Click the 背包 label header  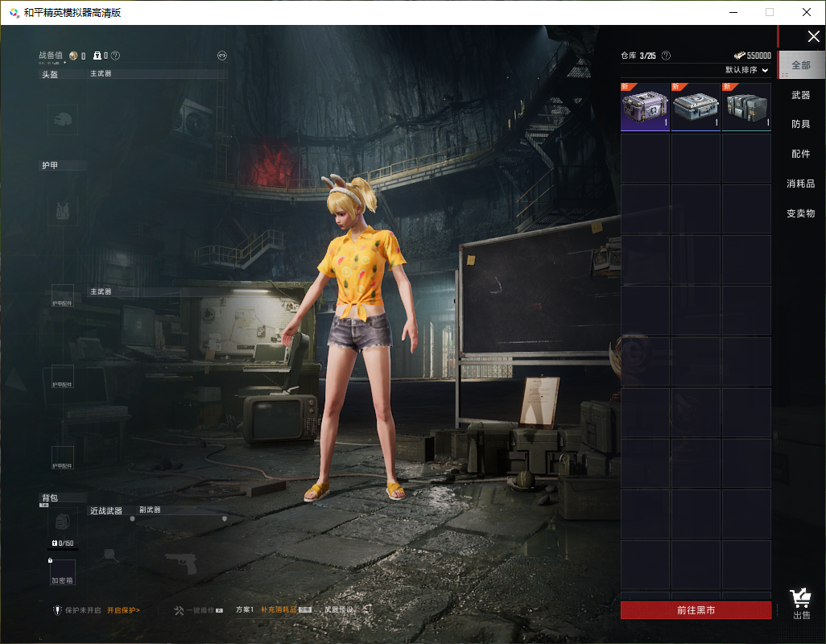(x=50, y=497)
